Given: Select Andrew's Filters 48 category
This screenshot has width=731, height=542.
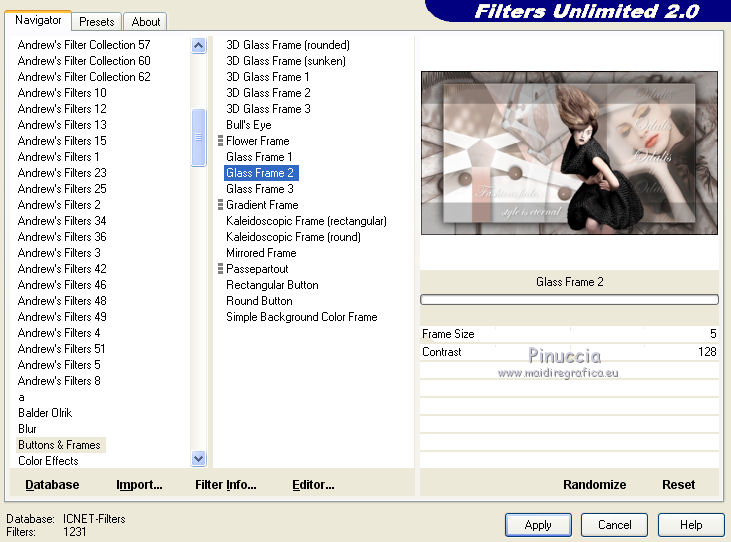Looking at the screenshot, I should point(62,301).
